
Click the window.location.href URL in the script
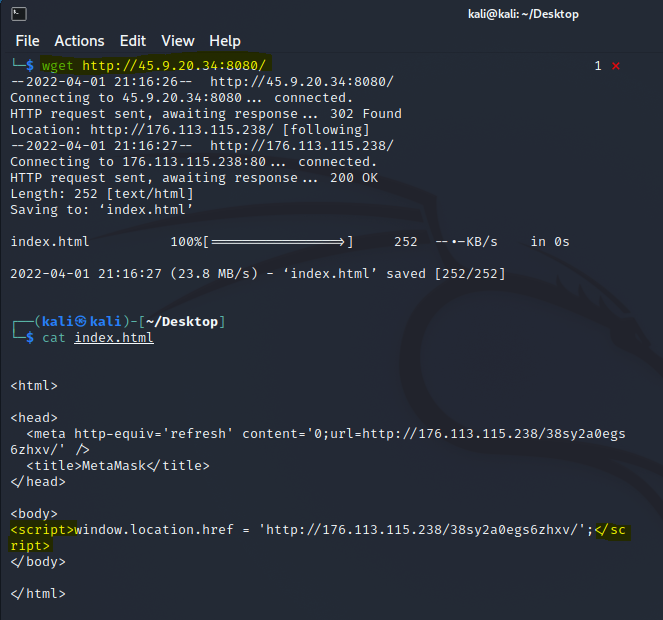tap(424, 530)
